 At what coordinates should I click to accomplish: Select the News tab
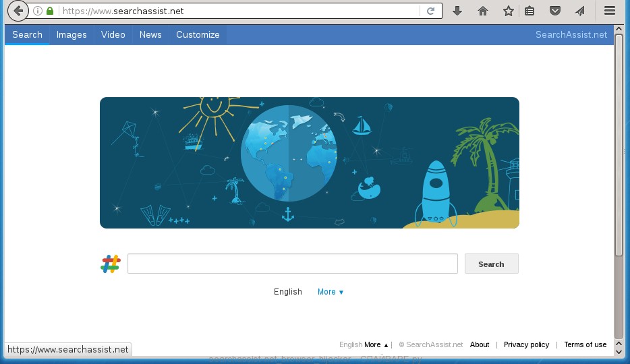click(x=150, y=34)
